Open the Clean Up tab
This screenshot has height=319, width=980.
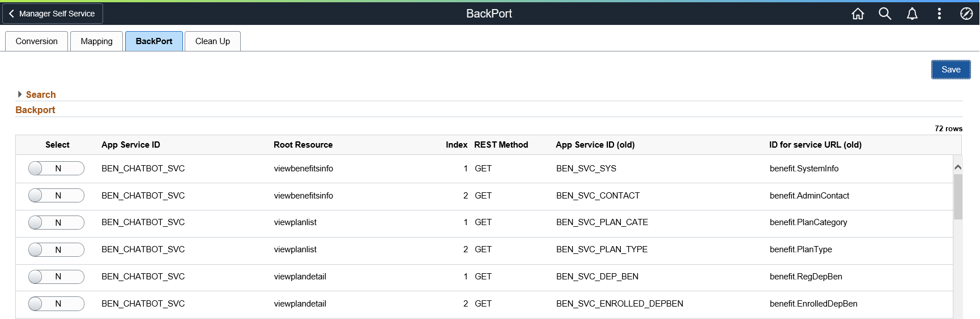tap(213, 41)
